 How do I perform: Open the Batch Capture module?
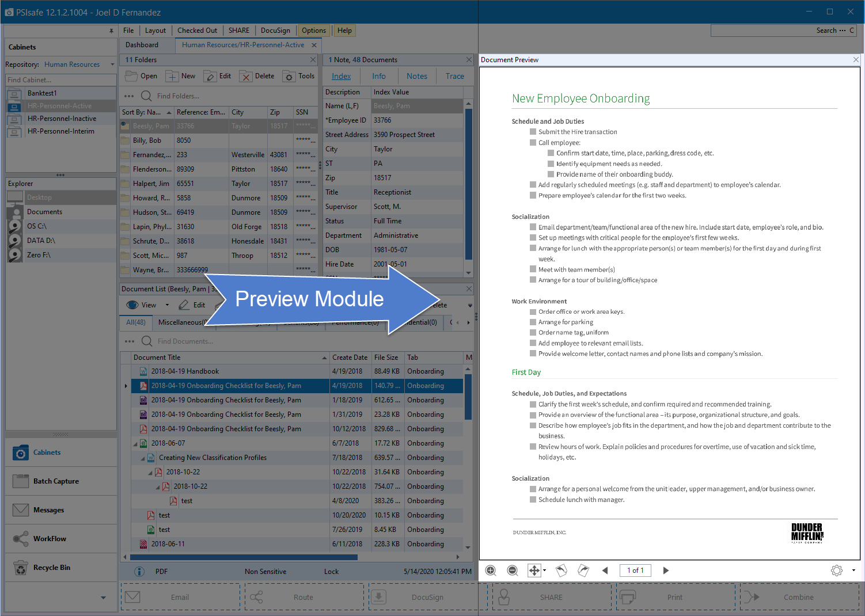click(56, 481)
